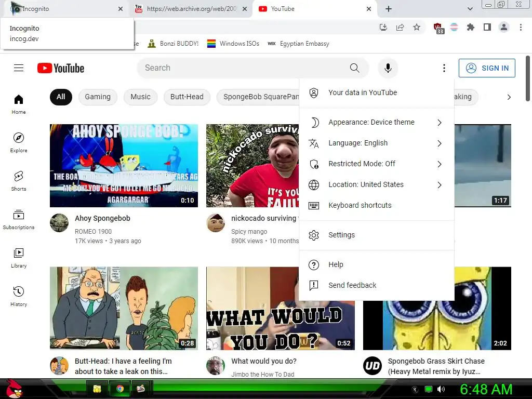Close the YouTube tab
Screen dimensions: 532x399
point(369,9)
